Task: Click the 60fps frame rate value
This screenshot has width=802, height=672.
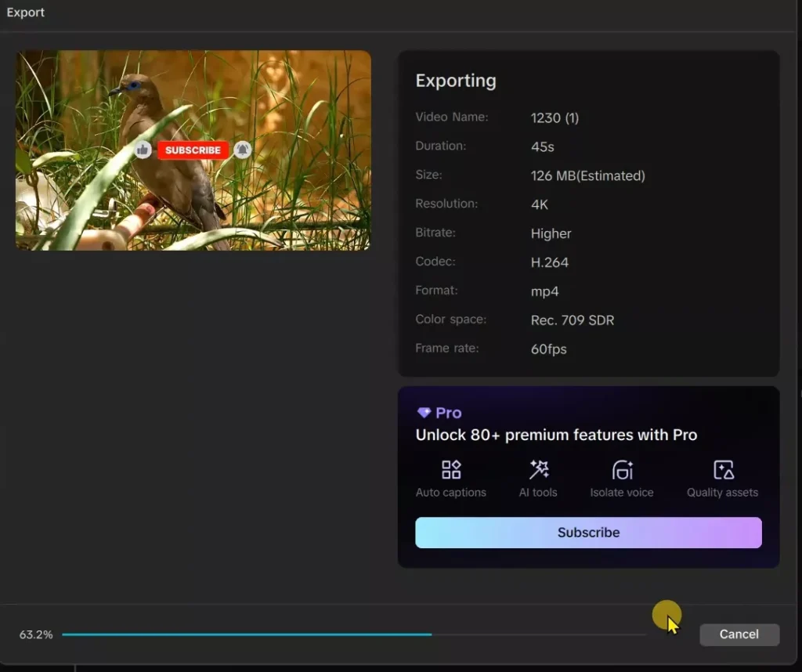Action: [549, 349]
